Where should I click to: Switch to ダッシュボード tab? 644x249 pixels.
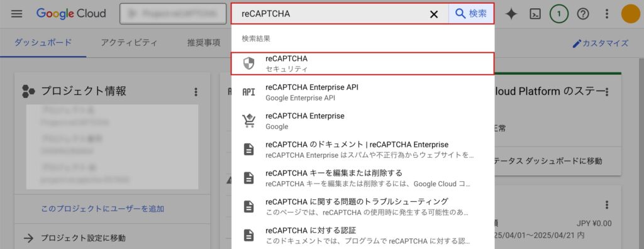click(x=43, y=43)
